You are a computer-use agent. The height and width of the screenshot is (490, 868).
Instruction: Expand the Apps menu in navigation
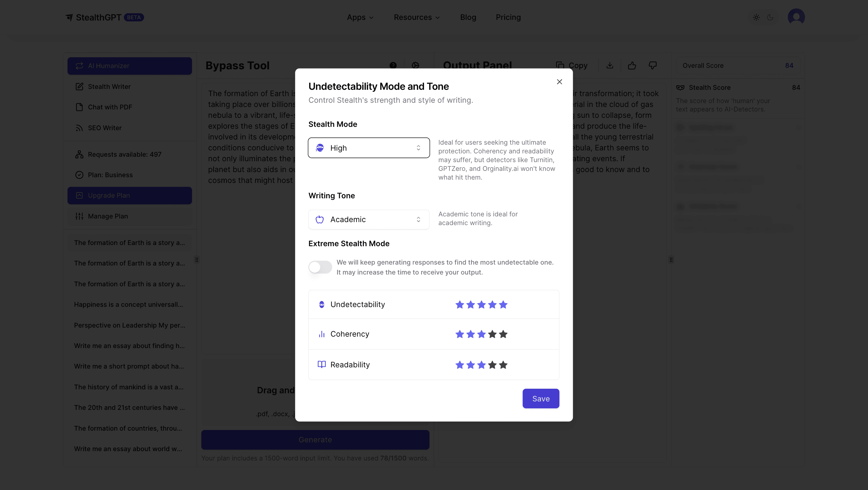tap(360, 17)
